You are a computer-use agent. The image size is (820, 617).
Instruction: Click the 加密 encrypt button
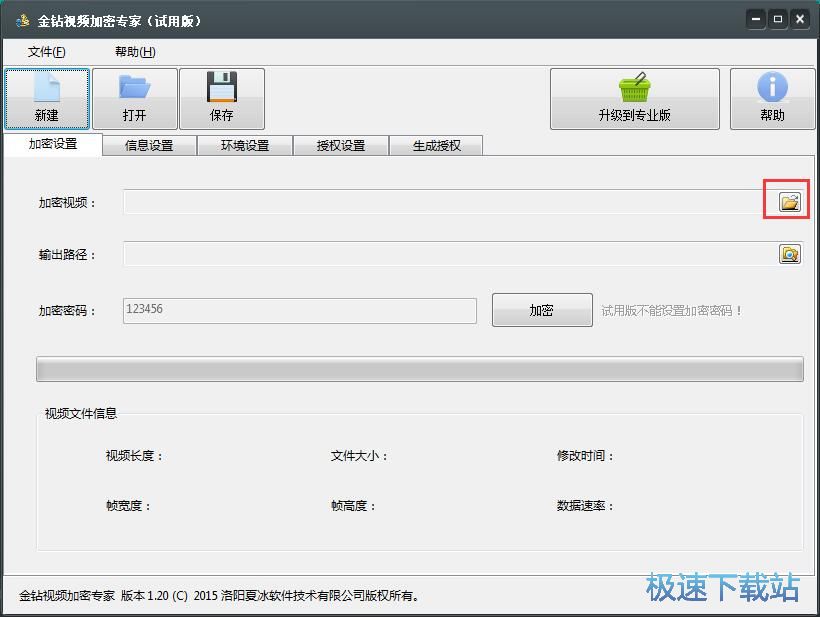[542, 310]
